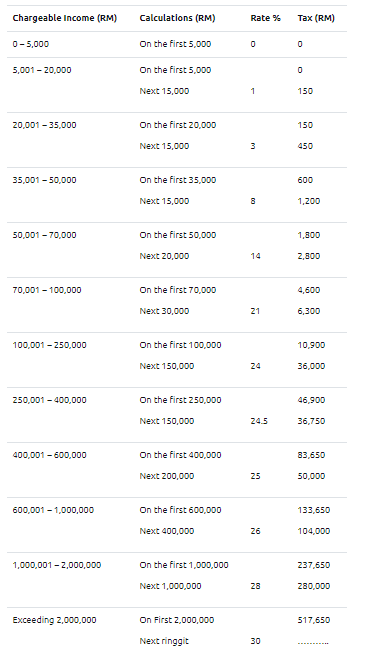Viewport: 365px width, 661px height.
Task: Click the 0 – 5,000 income bracket cell
Action: [30, 44]
